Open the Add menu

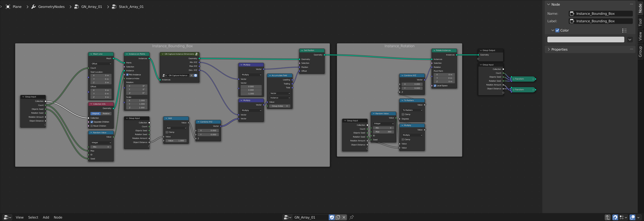46,217
